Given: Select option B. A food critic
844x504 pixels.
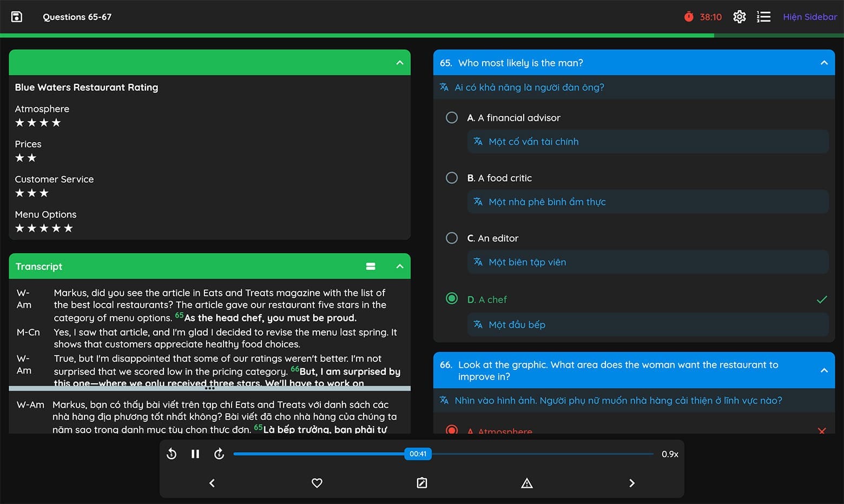Looking at the screenshot, I should [452, 178].
